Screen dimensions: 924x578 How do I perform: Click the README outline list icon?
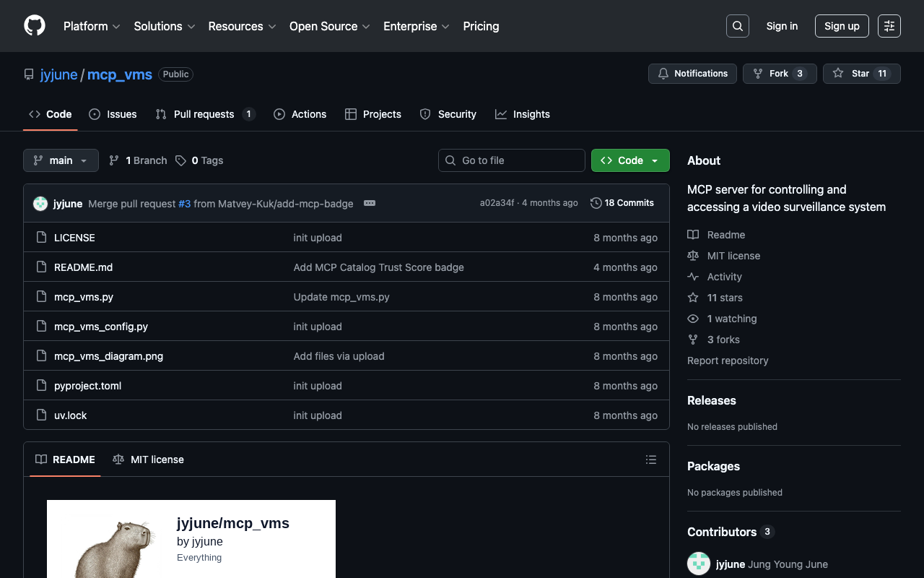[650, 460]
